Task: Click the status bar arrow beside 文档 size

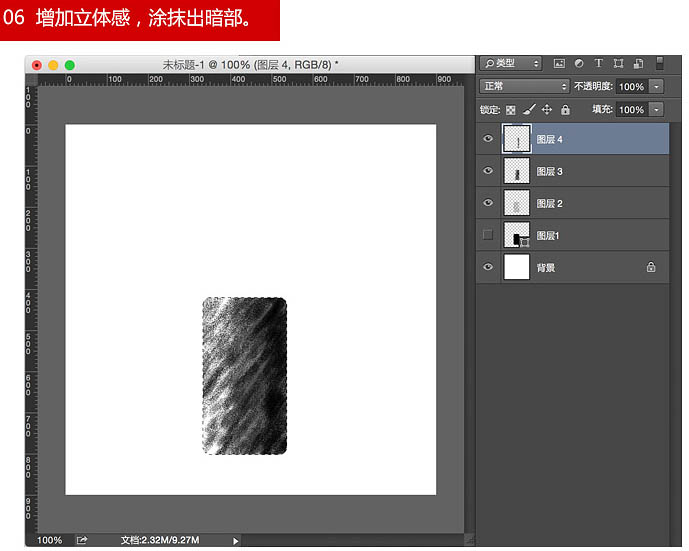Action: (x=236, y=541)
